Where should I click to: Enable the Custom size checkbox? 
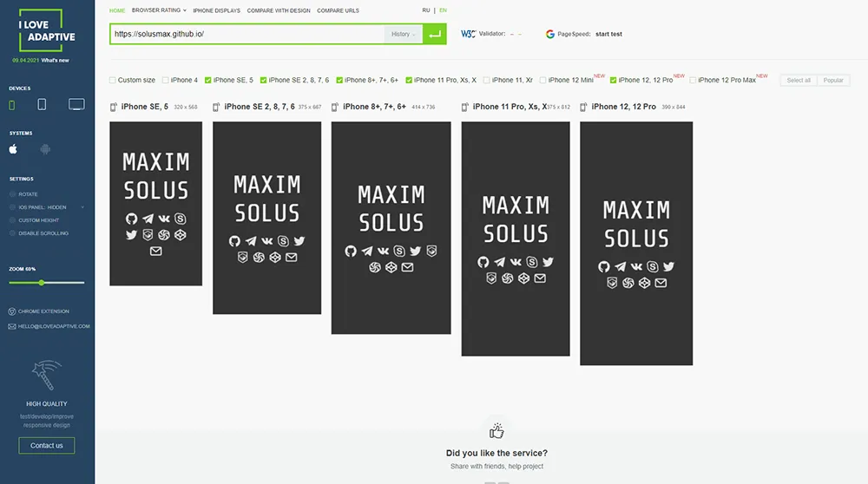click(113, 80)
